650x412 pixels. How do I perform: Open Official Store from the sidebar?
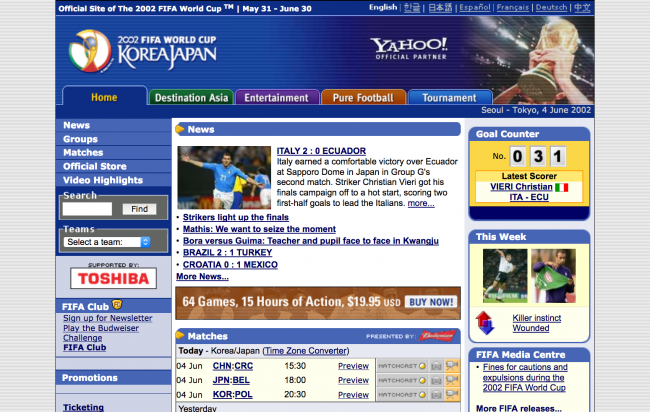pyautogui.click(x=95, y=166)
